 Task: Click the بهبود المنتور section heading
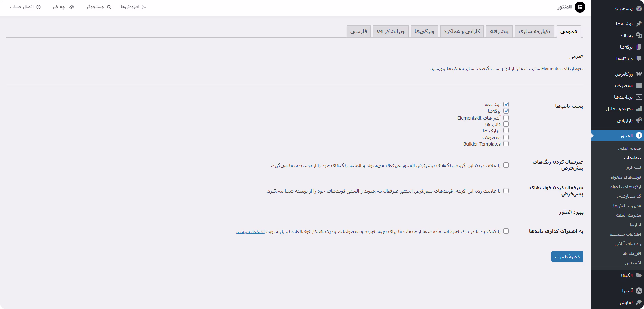(x=571, y=212)
